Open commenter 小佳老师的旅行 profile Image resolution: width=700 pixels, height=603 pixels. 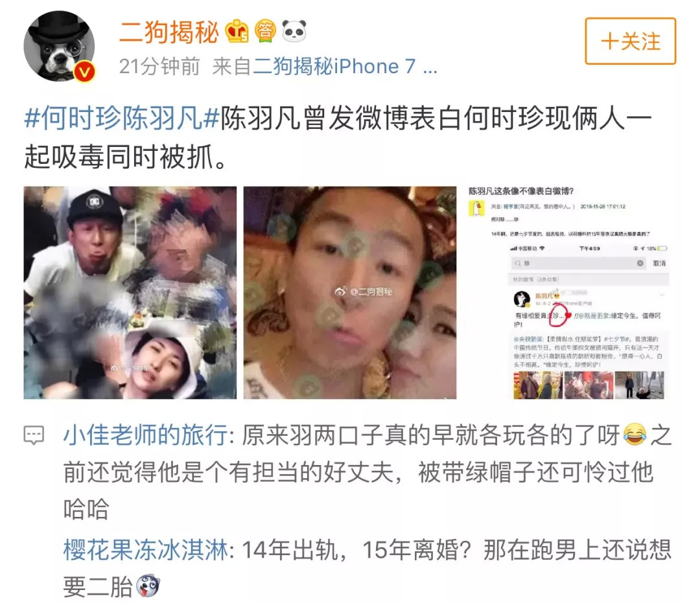pos(145,435)
